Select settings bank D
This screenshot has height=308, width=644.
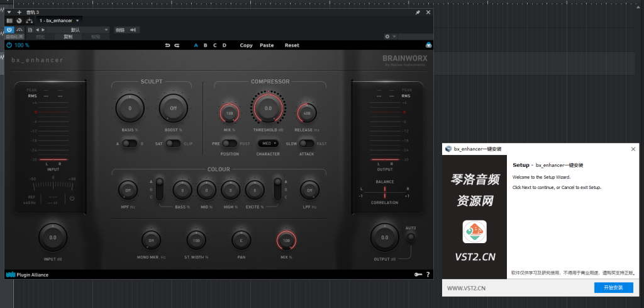pos(225,45)
